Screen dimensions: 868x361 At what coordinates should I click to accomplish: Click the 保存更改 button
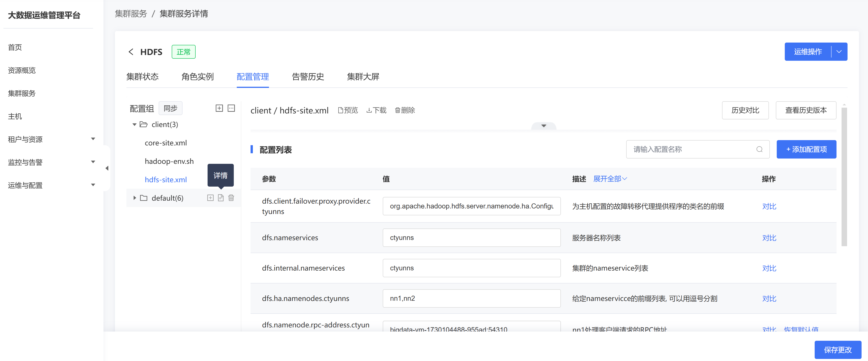click(838, 350)
